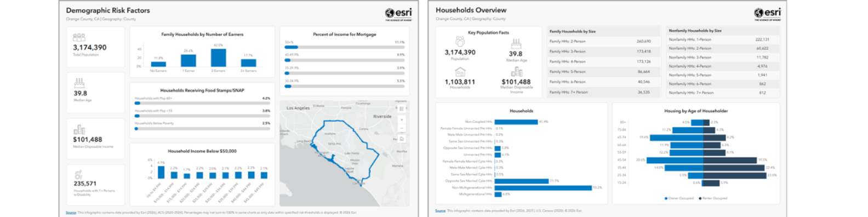
Task: Click the Family HHs: 6-Person row
Action: coord(604,82)
